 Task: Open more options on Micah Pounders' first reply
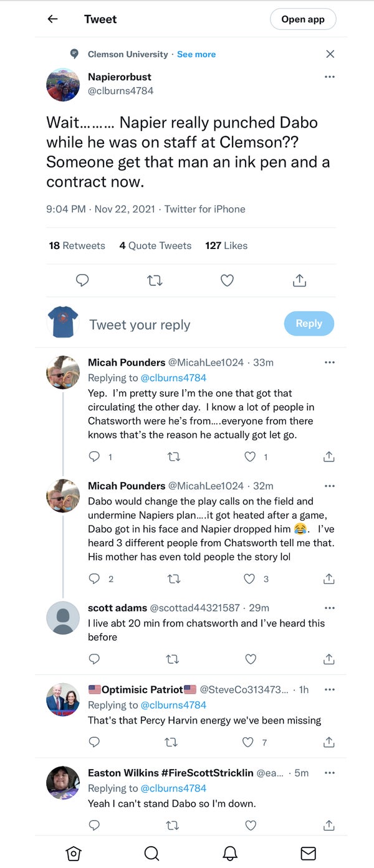330,362
